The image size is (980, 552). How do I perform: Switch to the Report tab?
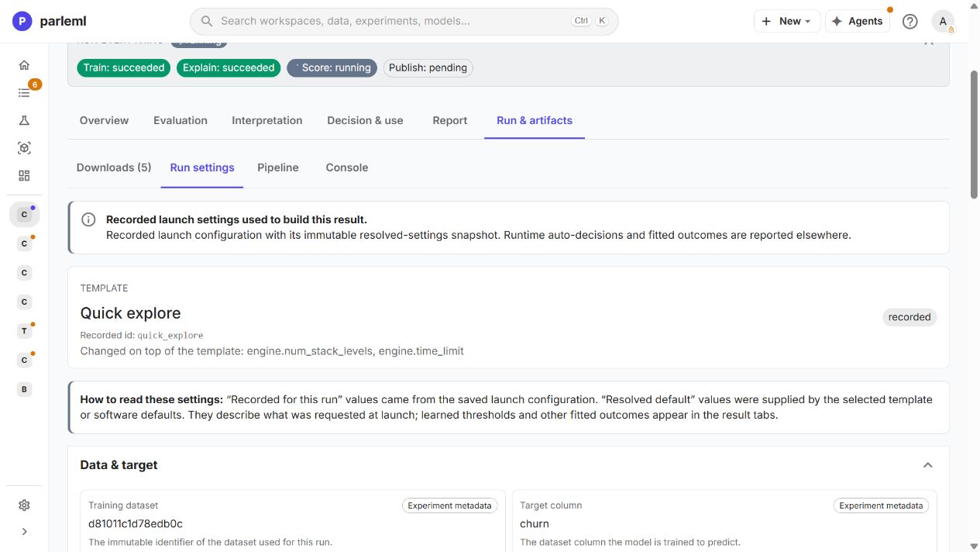pyautogui.click(x=450, y=120)
